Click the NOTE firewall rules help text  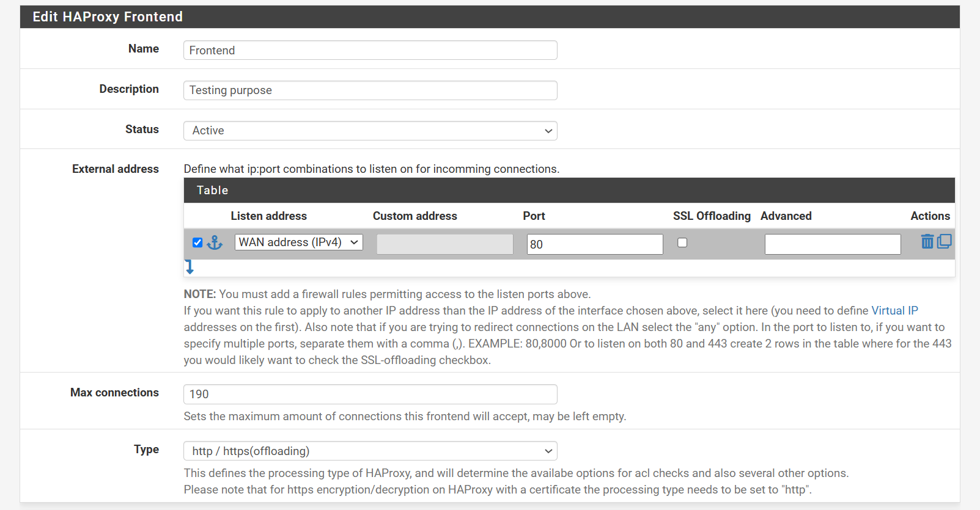(x=387, y=294)
